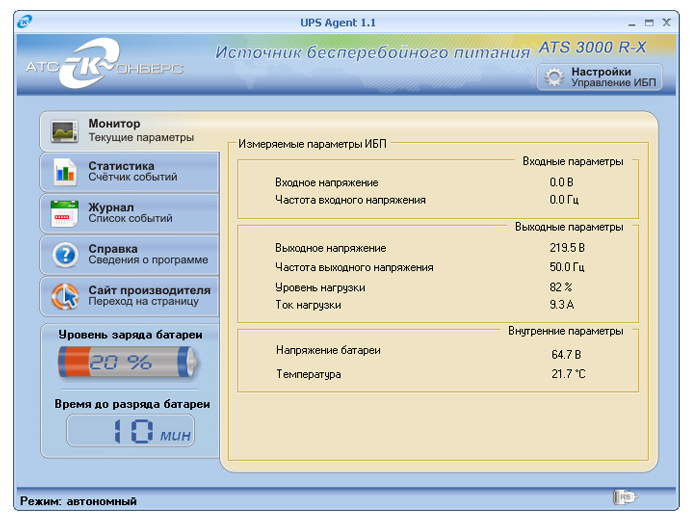
Task: Switch to Статистика Счётчик событий tab
Action: 129,172
